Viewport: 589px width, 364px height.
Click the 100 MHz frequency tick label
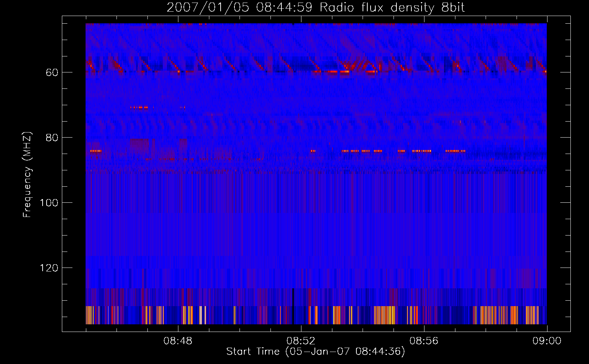point(49,203)
